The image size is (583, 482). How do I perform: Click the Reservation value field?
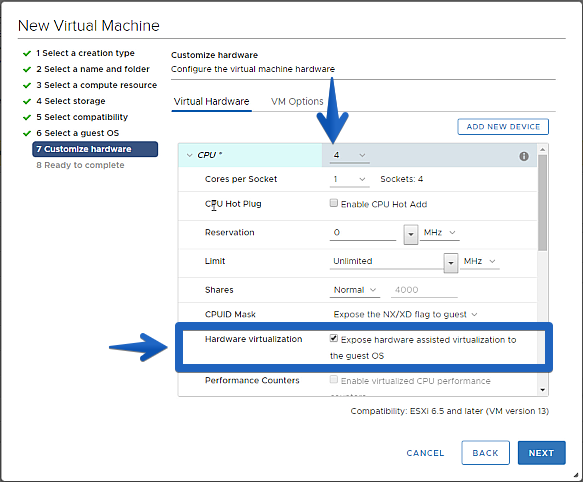click(363, 233)
